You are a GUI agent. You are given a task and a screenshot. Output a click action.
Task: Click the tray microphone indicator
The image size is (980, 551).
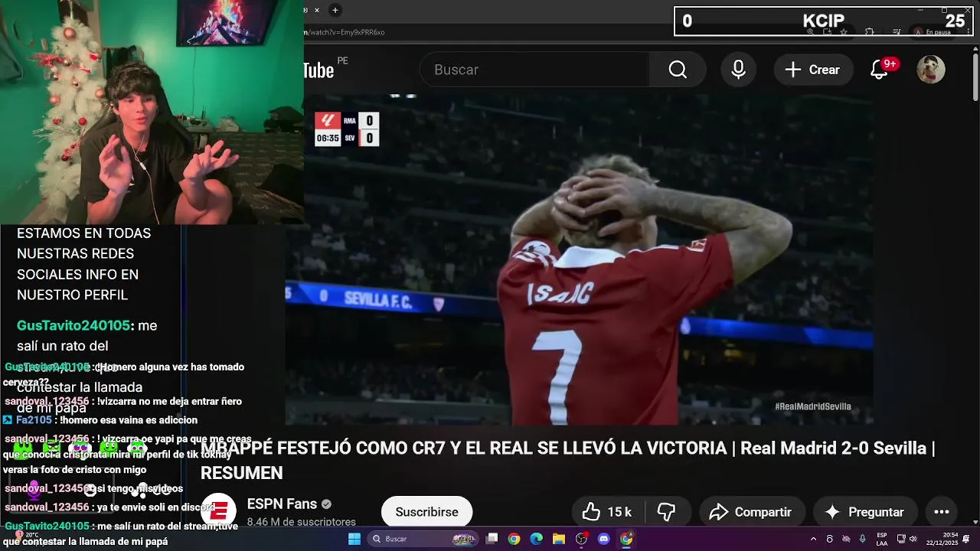pos(862,539)
